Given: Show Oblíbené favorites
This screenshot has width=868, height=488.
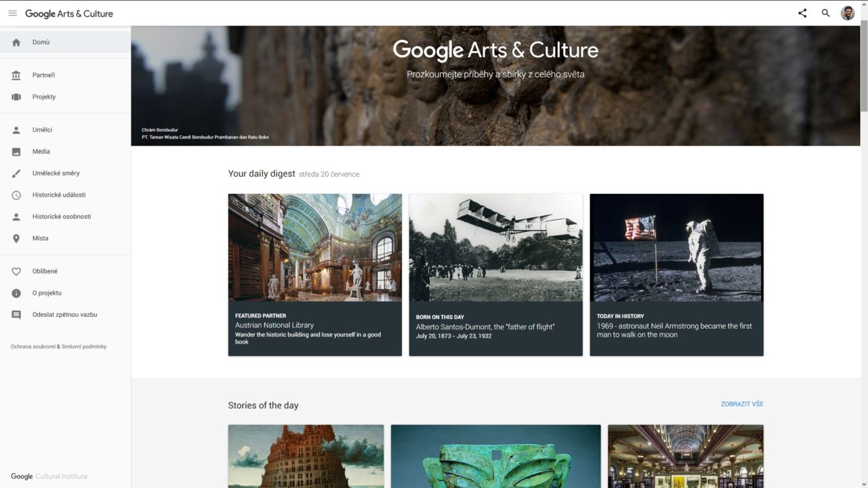Looking at the screenshot, I should [65, 271].
